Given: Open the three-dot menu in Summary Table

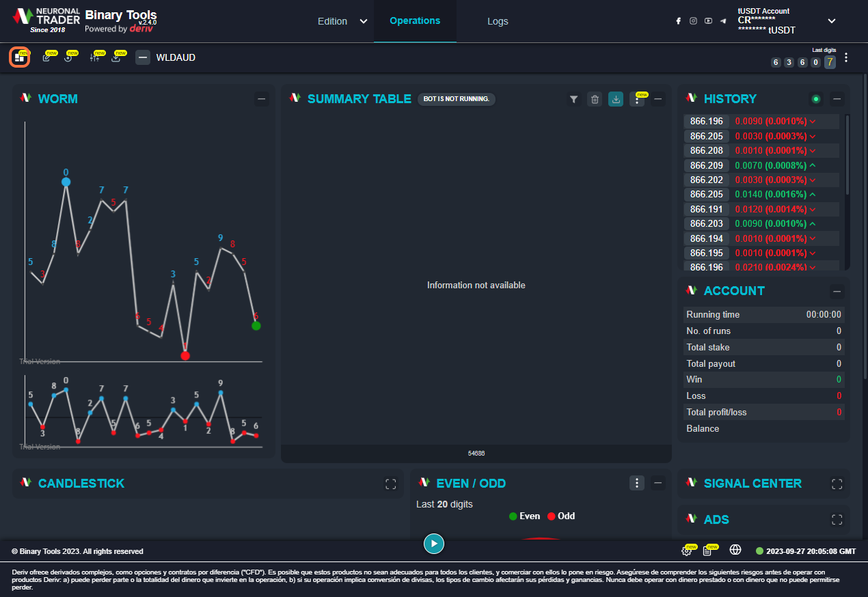Looking at the screenshot, I should 637,100.
